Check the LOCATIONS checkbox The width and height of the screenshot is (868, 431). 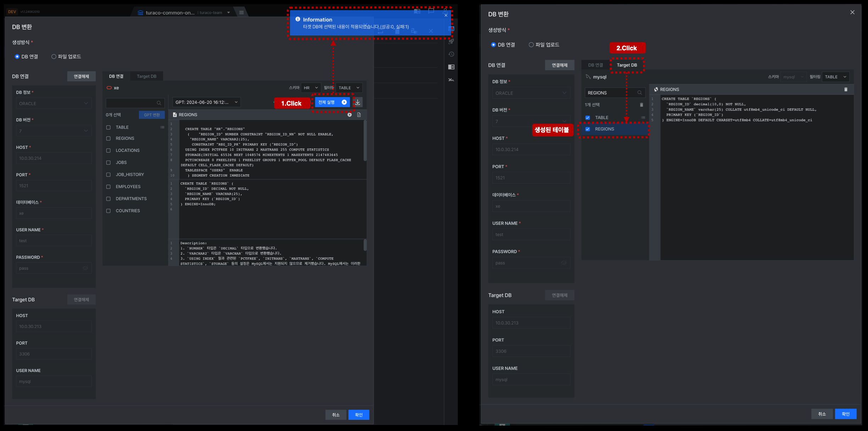pyautogui.click(x=108, y=151)
